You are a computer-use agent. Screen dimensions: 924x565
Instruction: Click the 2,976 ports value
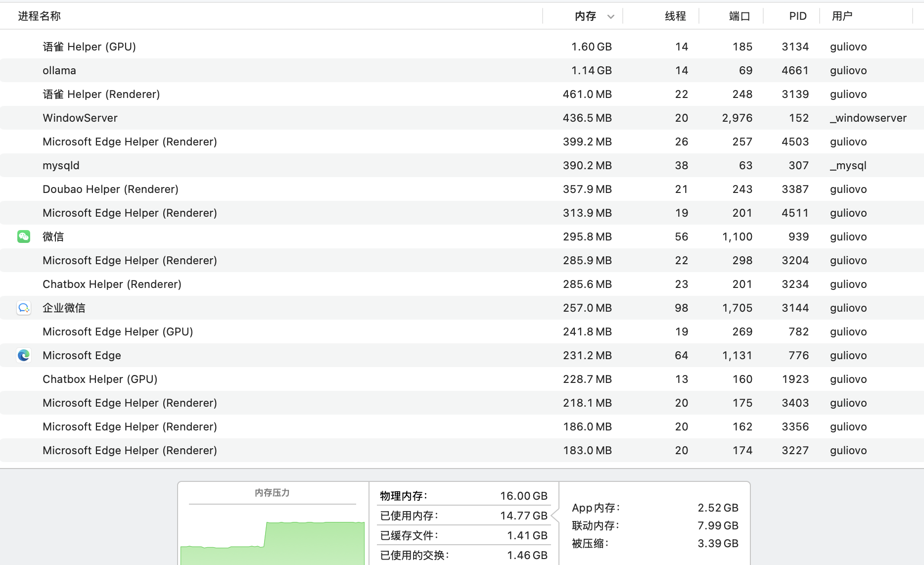pos(737,118)
